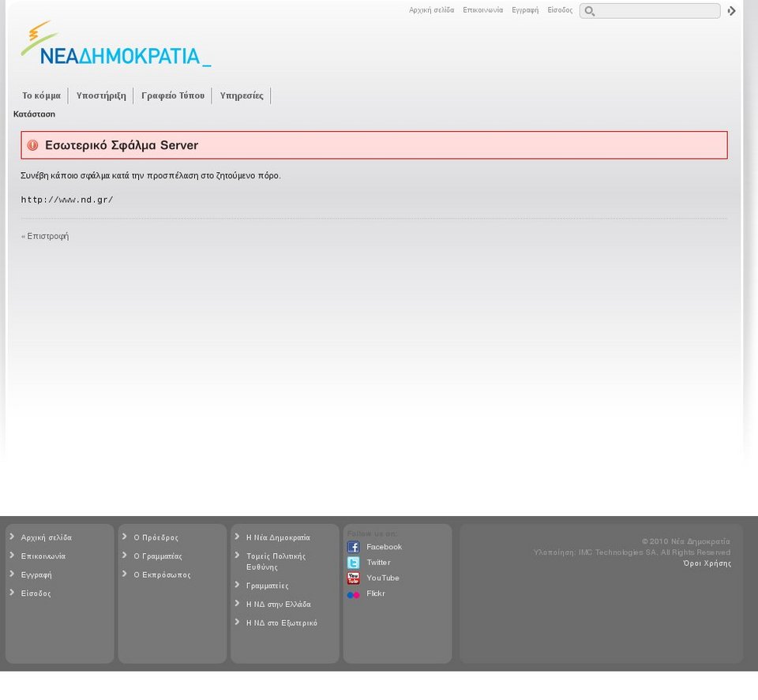Screen dimensions: 758x700
Task: Expand the Γραφείο Τύπου menu
Action: (x=173, y=95)
